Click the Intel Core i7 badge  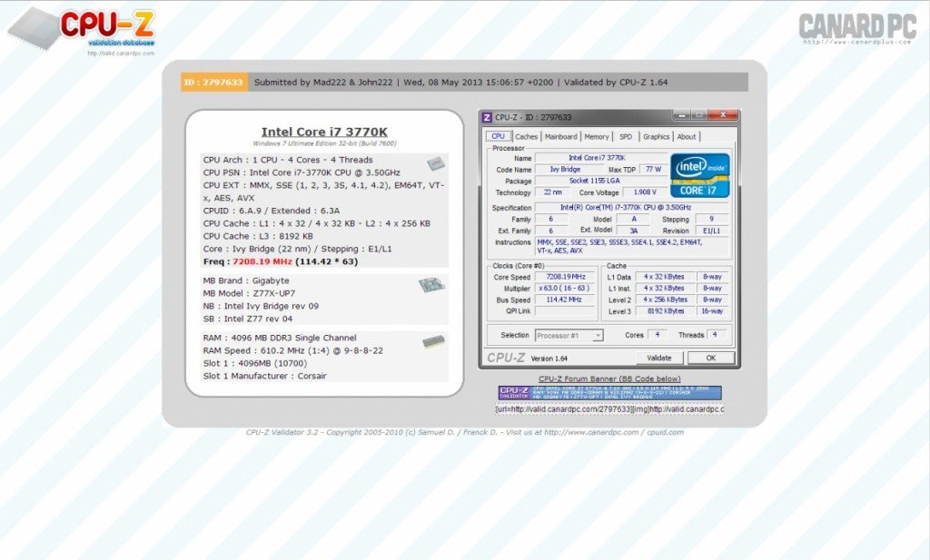pos(700,175)
